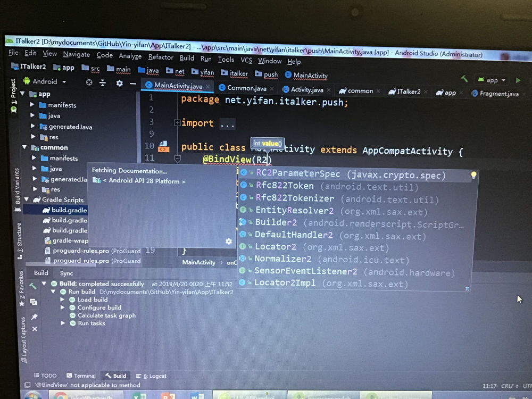Open the Terminal tool window
The width and height of the screenshot is (532, 399).
click(x=81, y=376)
